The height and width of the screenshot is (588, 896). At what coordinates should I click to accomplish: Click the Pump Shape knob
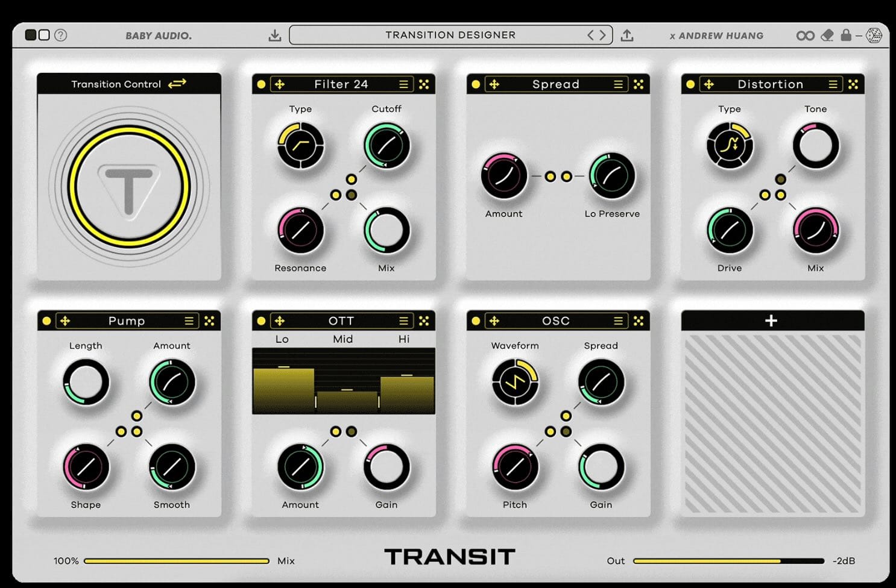(x=86, y=468)
